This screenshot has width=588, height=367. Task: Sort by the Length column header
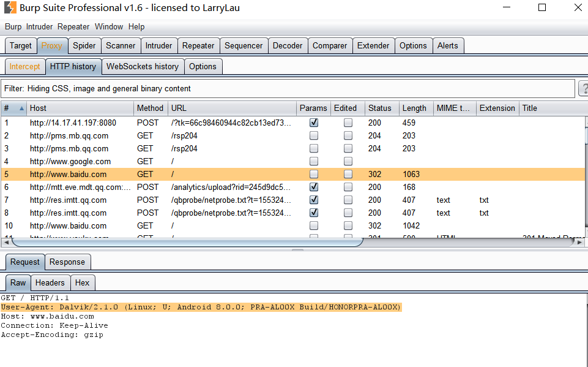tap(416, 108)
